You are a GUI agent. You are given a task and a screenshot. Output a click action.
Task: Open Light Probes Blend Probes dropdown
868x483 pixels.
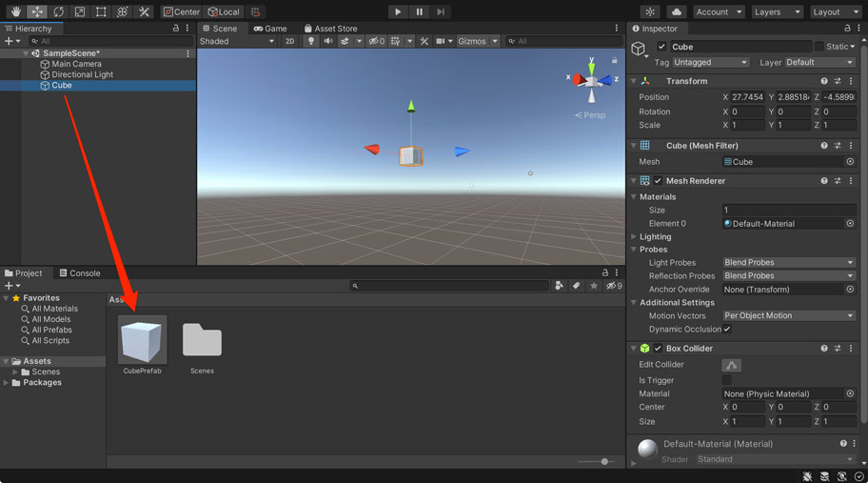[789, 262]
